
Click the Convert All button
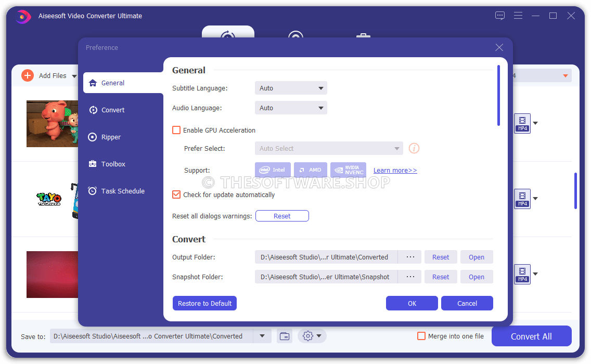pyautogui.click(x=532, y=336)
